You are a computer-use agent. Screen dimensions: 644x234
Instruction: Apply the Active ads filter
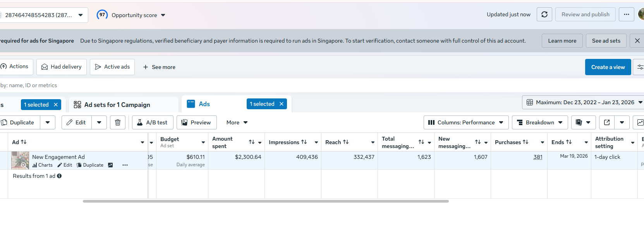coord(112,67)
